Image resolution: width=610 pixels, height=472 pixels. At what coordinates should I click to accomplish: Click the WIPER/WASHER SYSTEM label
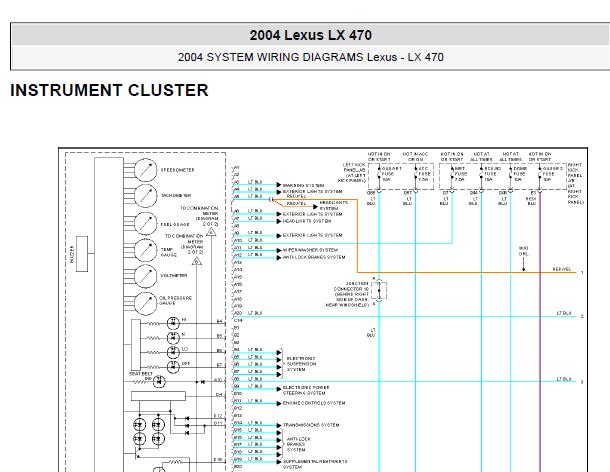310,250
